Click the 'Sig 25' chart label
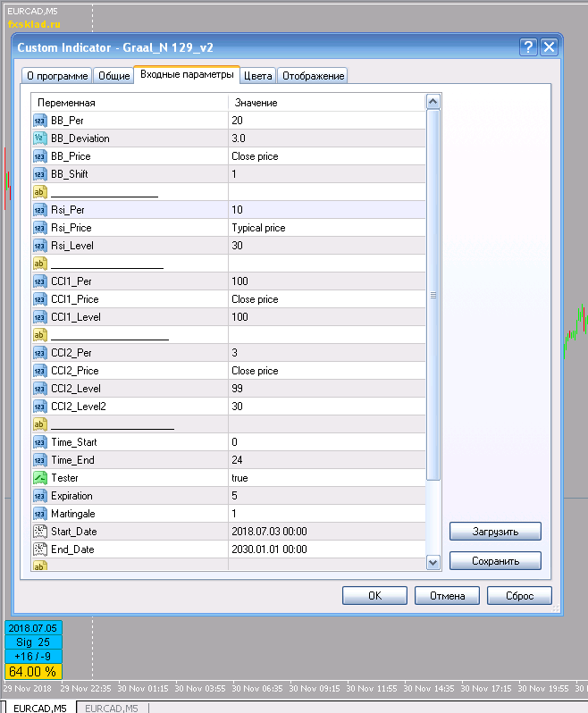Screen dimensions: 588x713 click(33, 642)
